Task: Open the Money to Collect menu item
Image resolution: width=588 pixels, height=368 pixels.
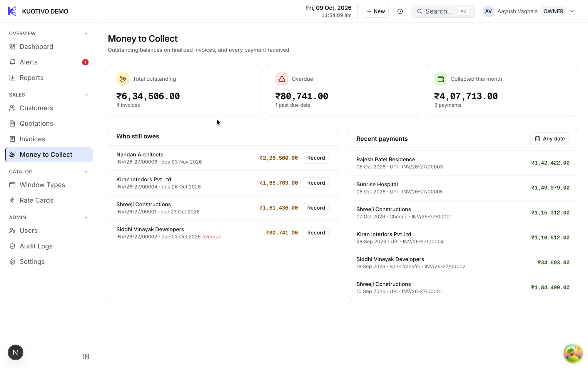Action: 49,155
